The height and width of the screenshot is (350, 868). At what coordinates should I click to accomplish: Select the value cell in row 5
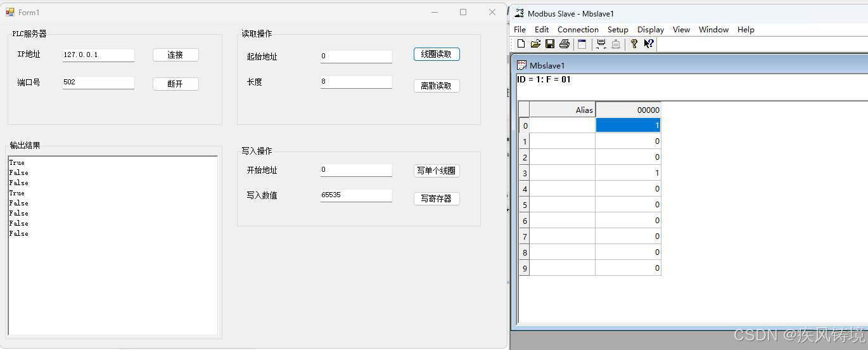pyautogui.click(x=628, y=205)
